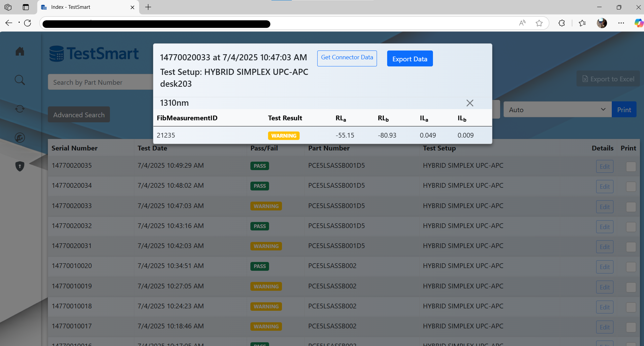Add page to favorites star icon

click(539, 23)
